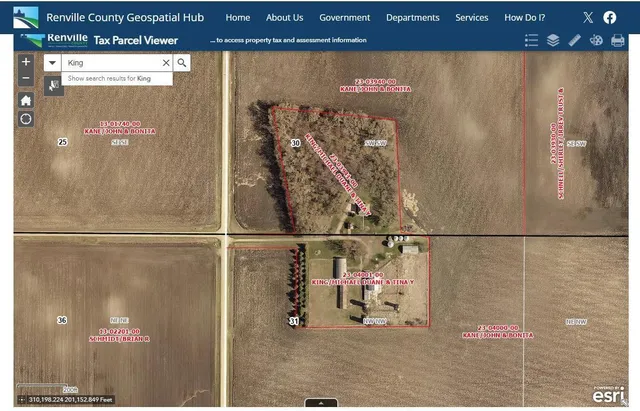
Task: Click the search magnifier button
Action: (x=182, y=62)
